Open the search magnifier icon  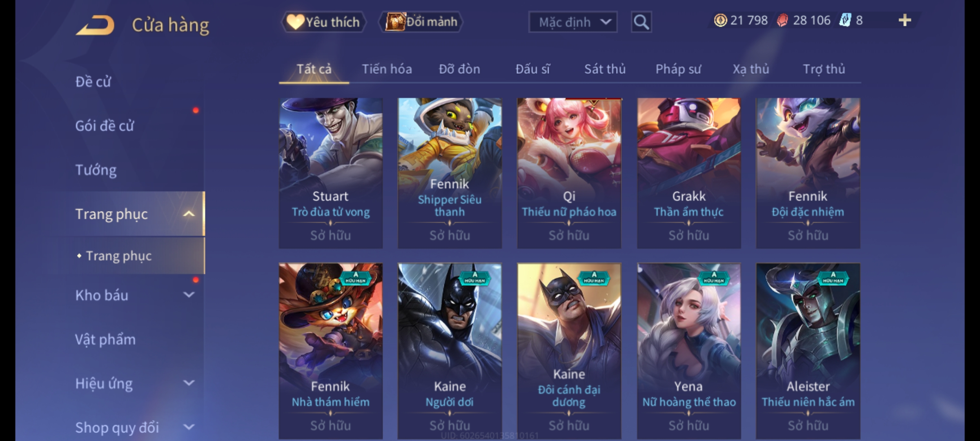[x=641, y=22]
